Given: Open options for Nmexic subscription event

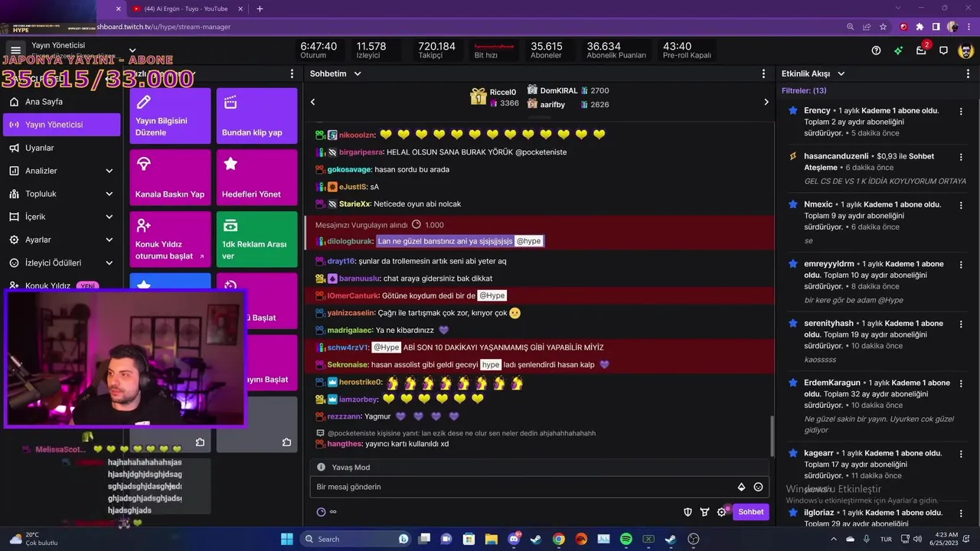Looking at the screenshot, I should pos(961,205).
